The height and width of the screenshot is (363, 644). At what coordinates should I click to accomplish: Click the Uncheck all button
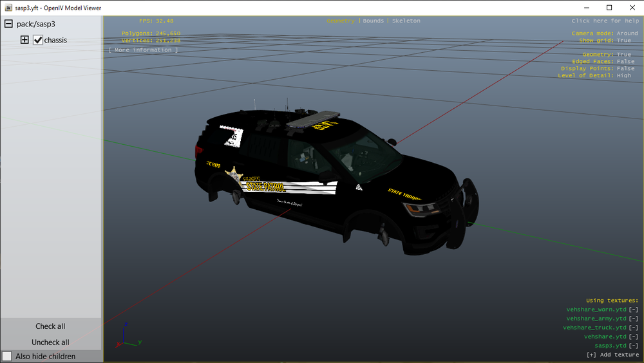(50, 342)
